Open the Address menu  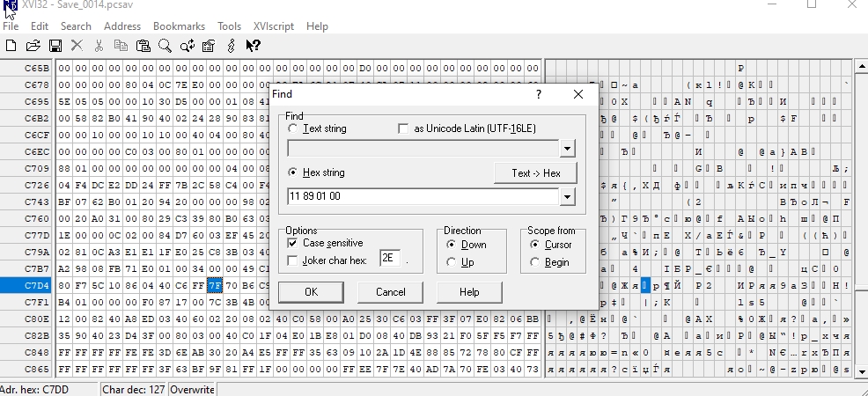click(122, 26)
